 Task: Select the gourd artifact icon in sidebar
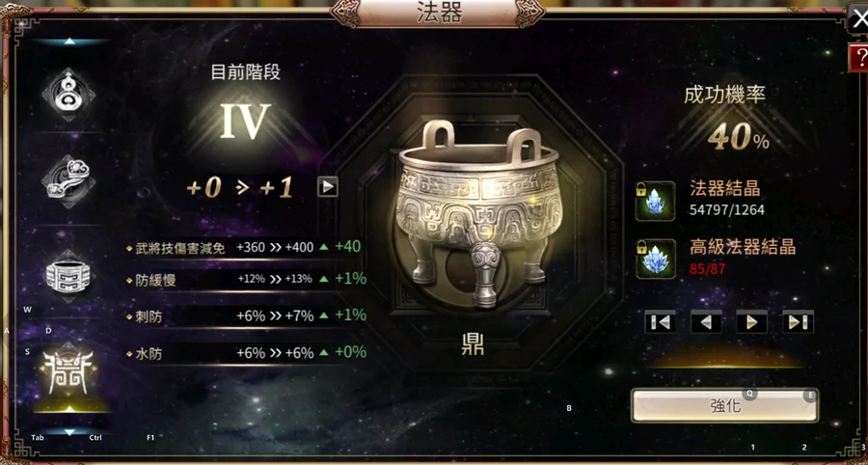click(68, 95)
